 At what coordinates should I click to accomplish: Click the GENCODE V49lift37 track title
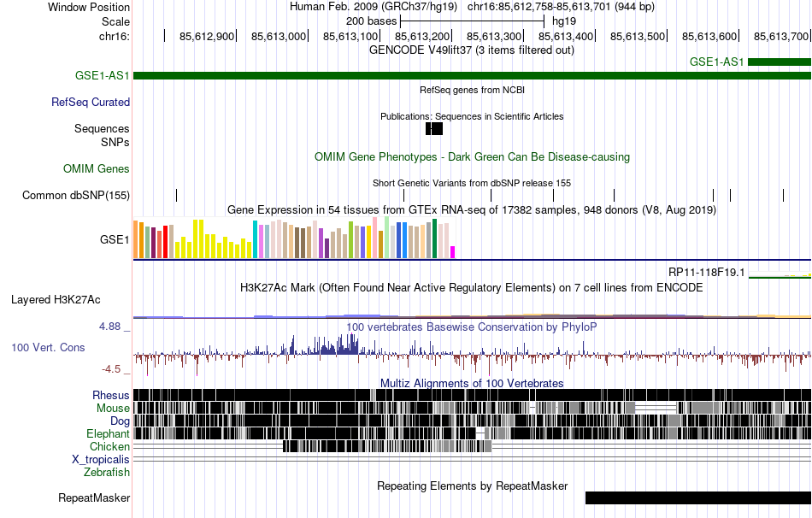point(472,50)
